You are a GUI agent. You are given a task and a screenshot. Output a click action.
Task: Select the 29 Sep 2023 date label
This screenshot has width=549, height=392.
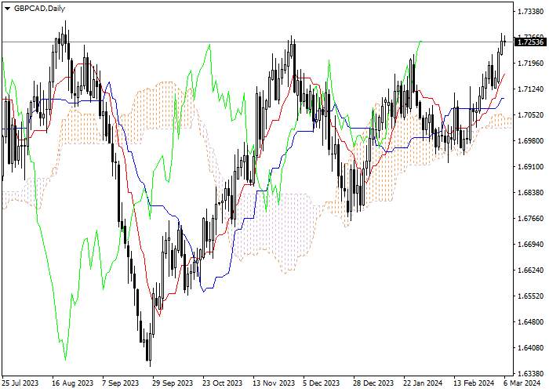[x=173, y=383]
